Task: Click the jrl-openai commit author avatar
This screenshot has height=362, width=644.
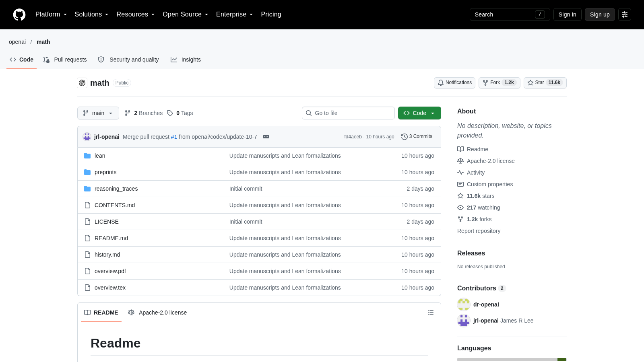Action: tap(87, 137)
